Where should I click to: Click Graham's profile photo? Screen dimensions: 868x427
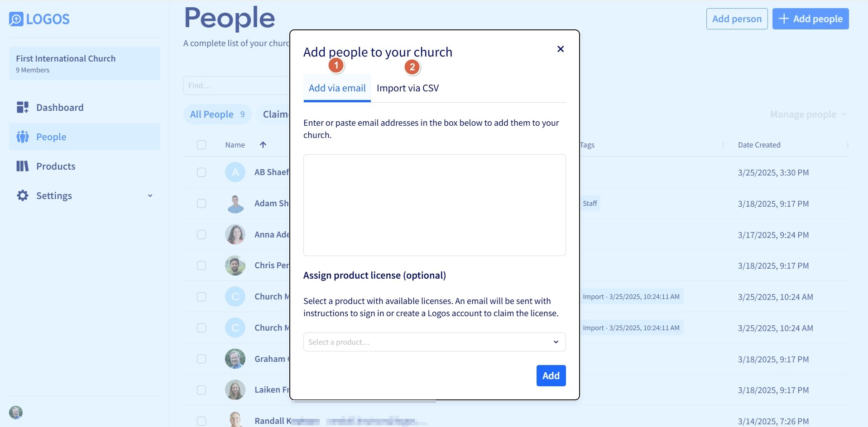(x=235, y=359)
